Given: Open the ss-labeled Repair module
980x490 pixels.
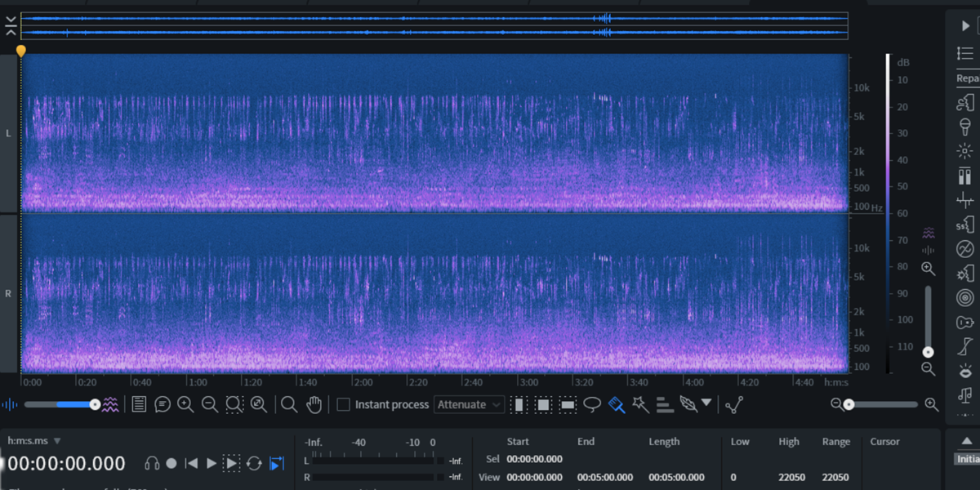Looking at the screenshot, I should click(965, 225).
